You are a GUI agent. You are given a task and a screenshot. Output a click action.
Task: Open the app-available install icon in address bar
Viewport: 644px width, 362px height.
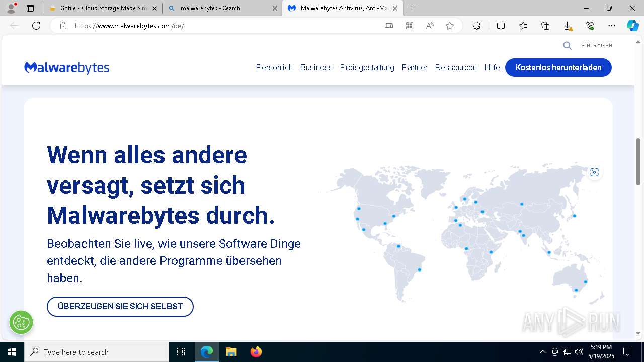(389, 26)
